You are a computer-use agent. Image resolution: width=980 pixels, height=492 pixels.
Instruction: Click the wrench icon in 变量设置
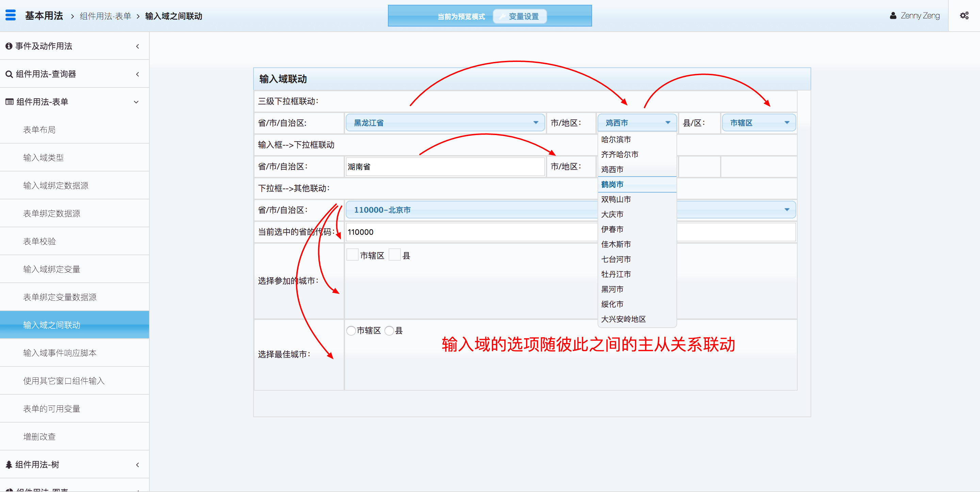coord(502,16)
